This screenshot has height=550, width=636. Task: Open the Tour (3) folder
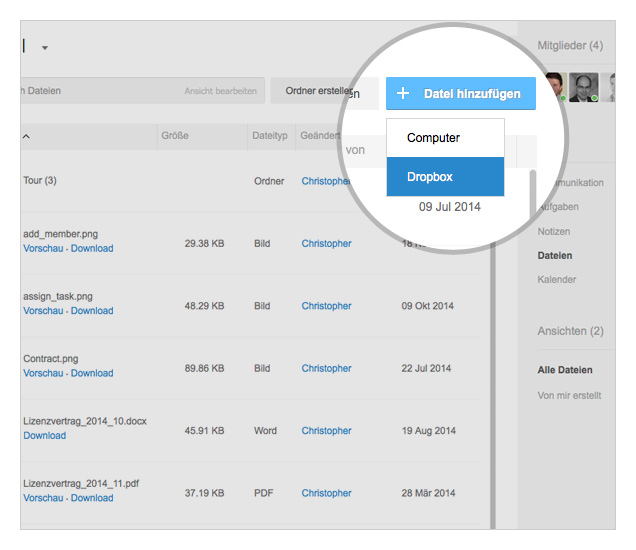40,180
